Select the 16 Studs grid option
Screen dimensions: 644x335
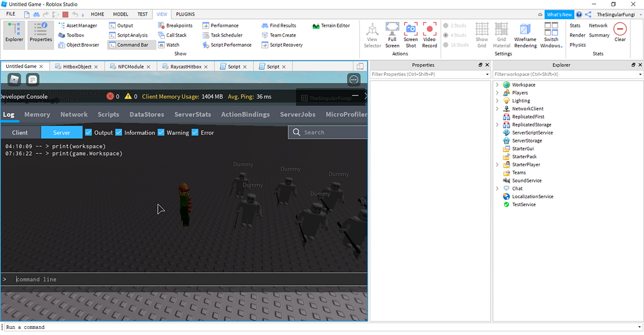point(456,45)
